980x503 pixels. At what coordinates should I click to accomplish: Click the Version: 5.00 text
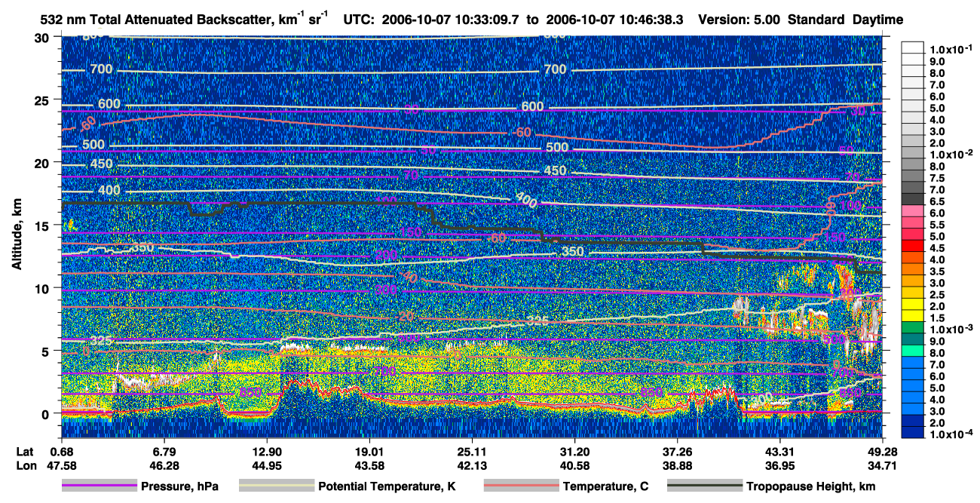[x=740, y=20]
